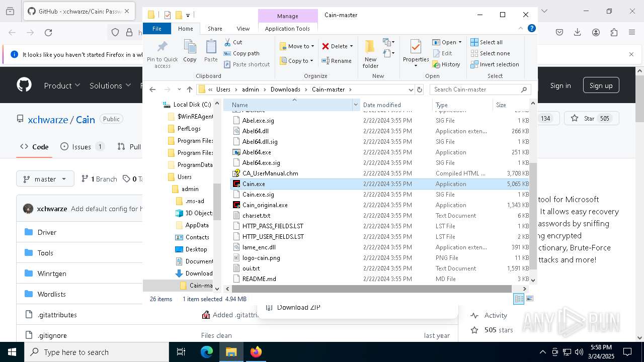Click Paste shortcut in ribbon
The image size is (644, 362).
(247, 64)
